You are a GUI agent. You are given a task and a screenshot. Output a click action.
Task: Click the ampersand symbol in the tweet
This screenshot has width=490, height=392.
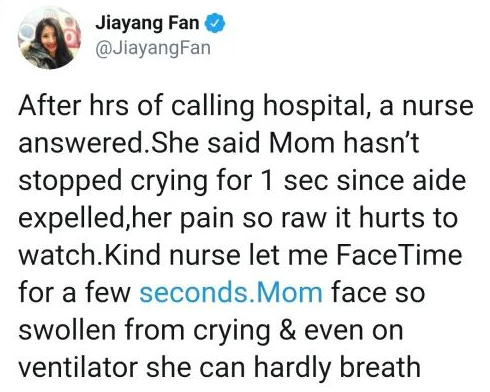click(x=287, y=330)
